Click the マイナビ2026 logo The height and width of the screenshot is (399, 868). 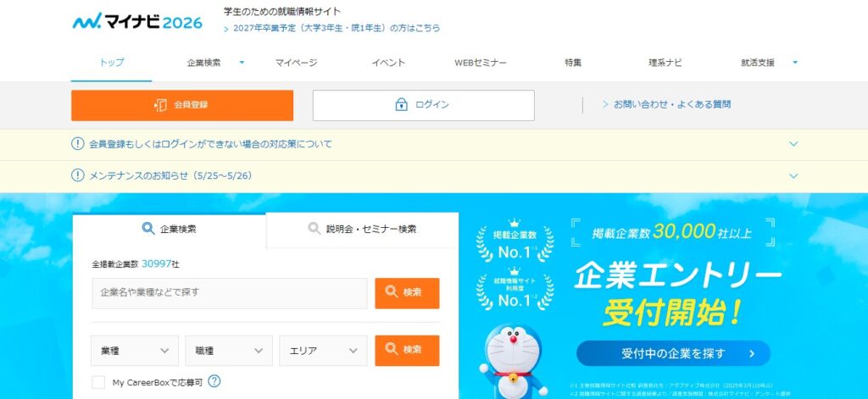click(137, 21)
